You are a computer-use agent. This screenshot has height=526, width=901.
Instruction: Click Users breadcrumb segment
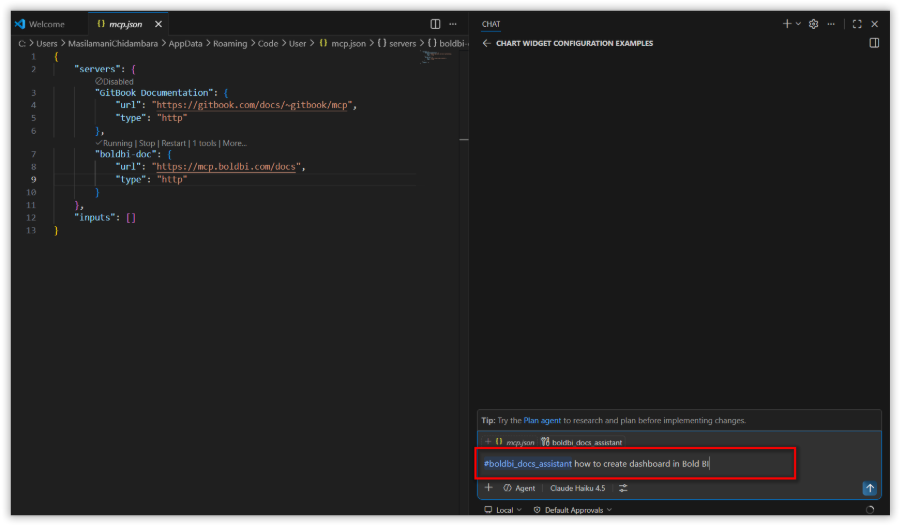click(47, 44)
